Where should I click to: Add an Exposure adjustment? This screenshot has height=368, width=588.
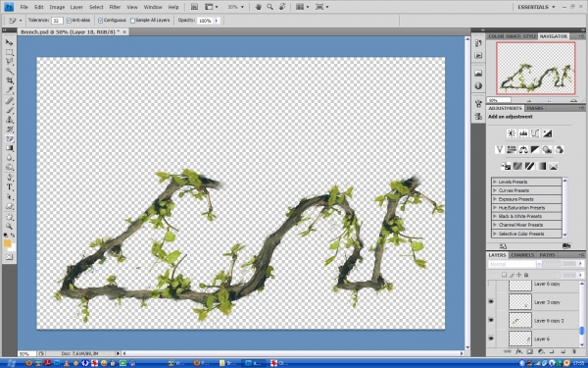pyautogui.click(x=547, y=133)
